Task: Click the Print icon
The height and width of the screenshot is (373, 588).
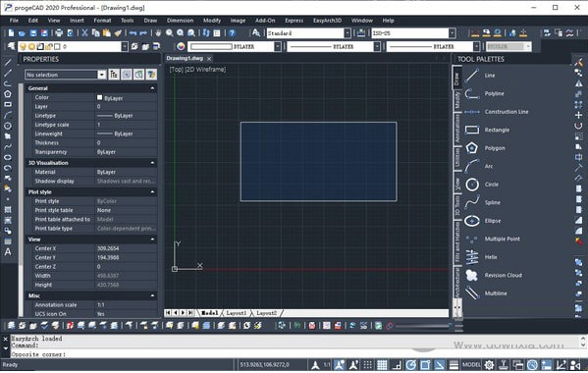Action: pyautogui.click(x=59, y=33)
